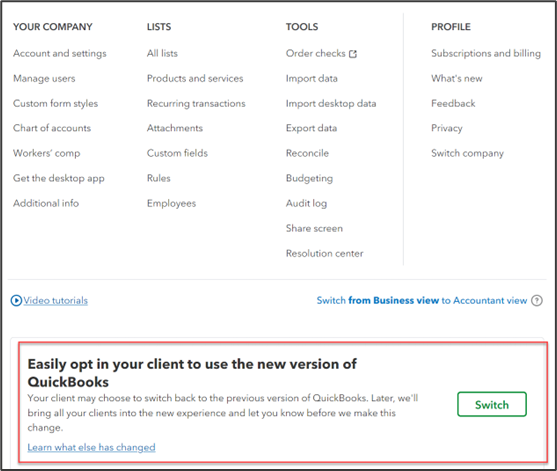Select Custom form styles
This screenshot has height=471, width=557.
point(55,103)
